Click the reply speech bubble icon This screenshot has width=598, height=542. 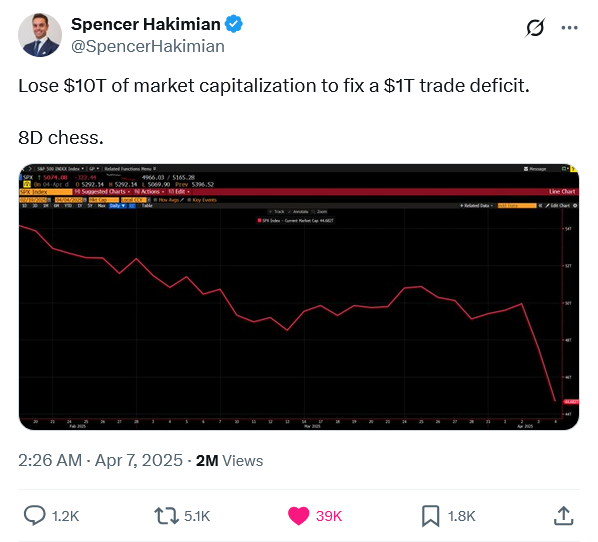click(35, 516)
